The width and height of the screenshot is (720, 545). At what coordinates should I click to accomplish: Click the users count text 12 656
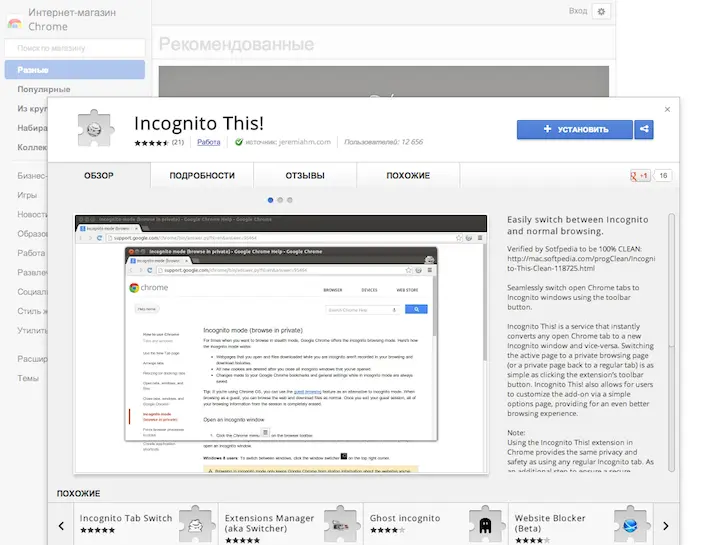[x=383, y=142]
